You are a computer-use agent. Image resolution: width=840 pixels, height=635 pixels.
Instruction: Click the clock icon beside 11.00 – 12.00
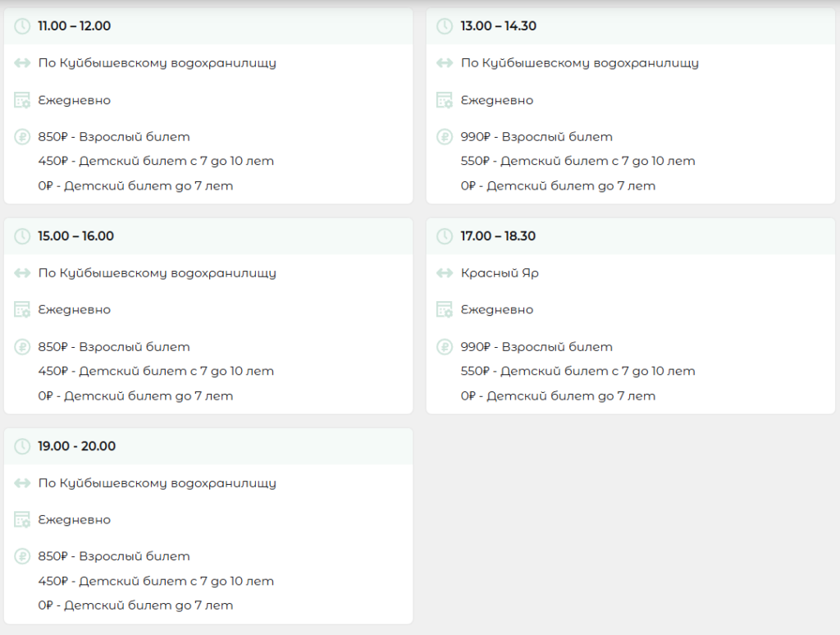click(22, 25)
